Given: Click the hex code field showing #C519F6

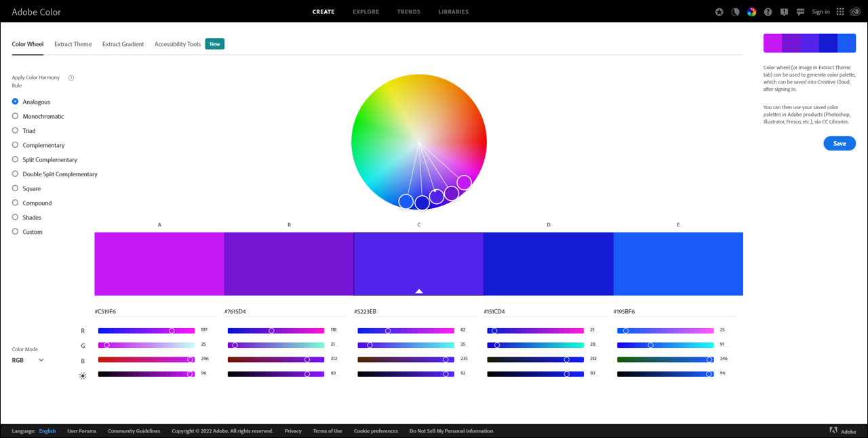Looking at the screenshot, I should click(107, 311).
